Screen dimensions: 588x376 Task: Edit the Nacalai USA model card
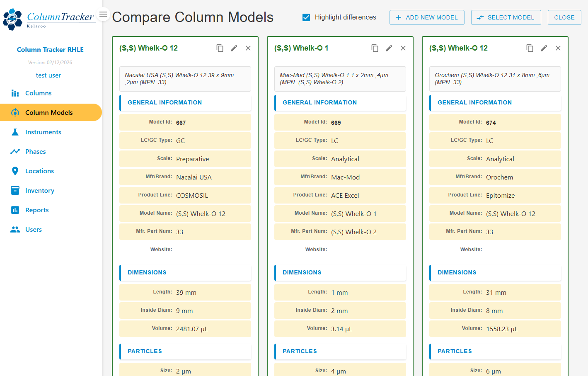[234, 48]
